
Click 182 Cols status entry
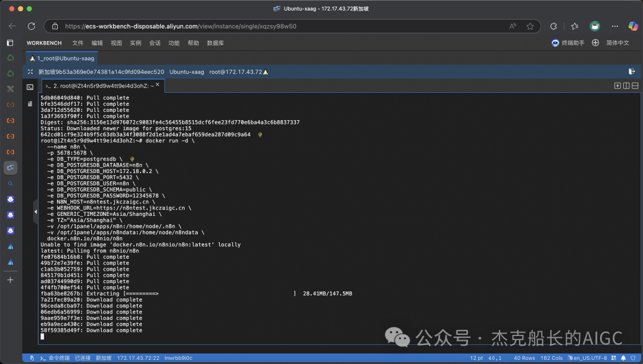tap(551, 358)
